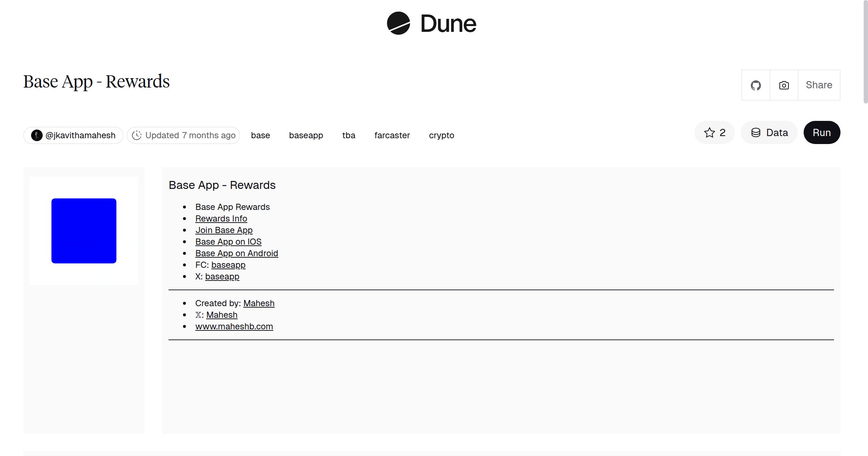Select the base tag
Viewport: 868px width, 456px height.
[260, 135]
